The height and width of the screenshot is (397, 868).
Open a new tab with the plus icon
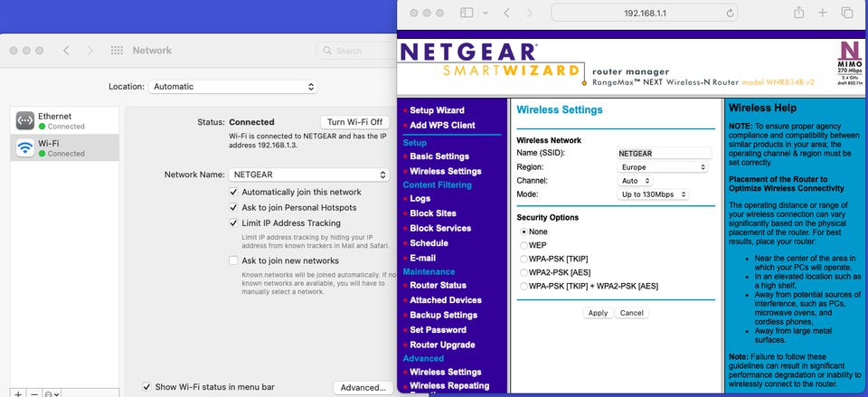point(823,13)
